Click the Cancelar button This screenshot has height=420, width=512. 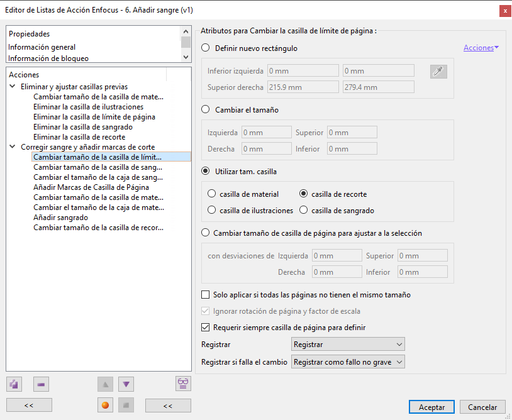pyautogui.click(x=482, y=407)
